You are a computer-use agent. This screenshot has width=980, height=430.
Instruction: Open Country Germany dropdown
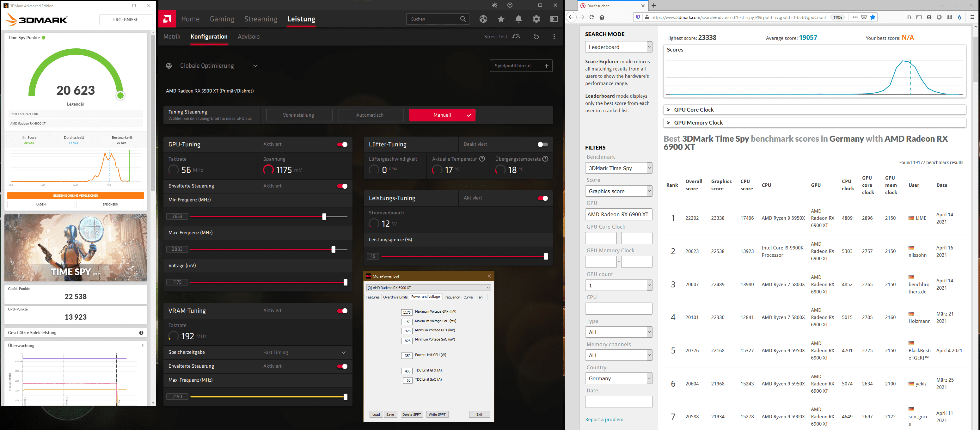tap(619, 378)
